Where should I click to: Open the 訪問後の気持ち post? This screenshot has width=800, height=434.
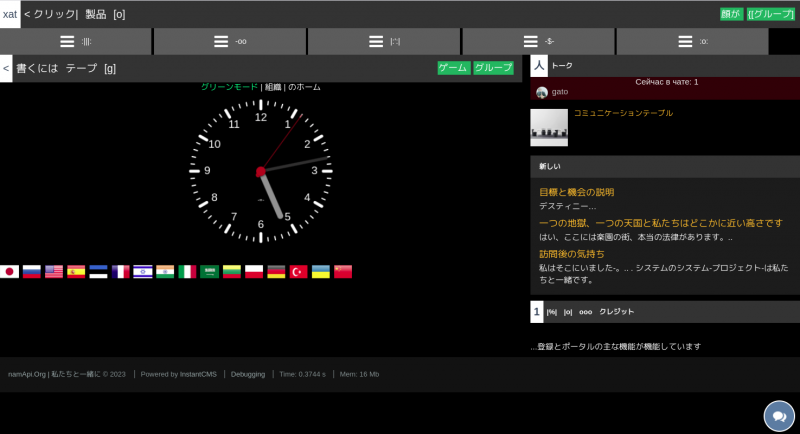572,254
